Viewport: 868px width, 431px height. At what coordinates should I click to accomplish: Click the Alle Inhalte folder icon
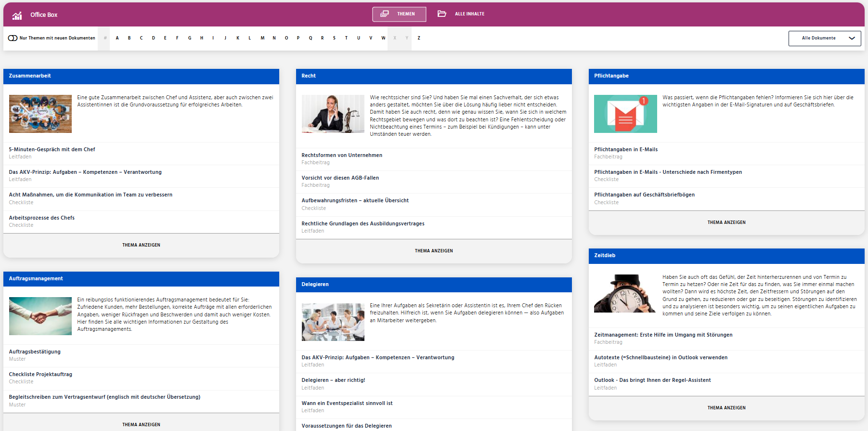coord(441,14)
